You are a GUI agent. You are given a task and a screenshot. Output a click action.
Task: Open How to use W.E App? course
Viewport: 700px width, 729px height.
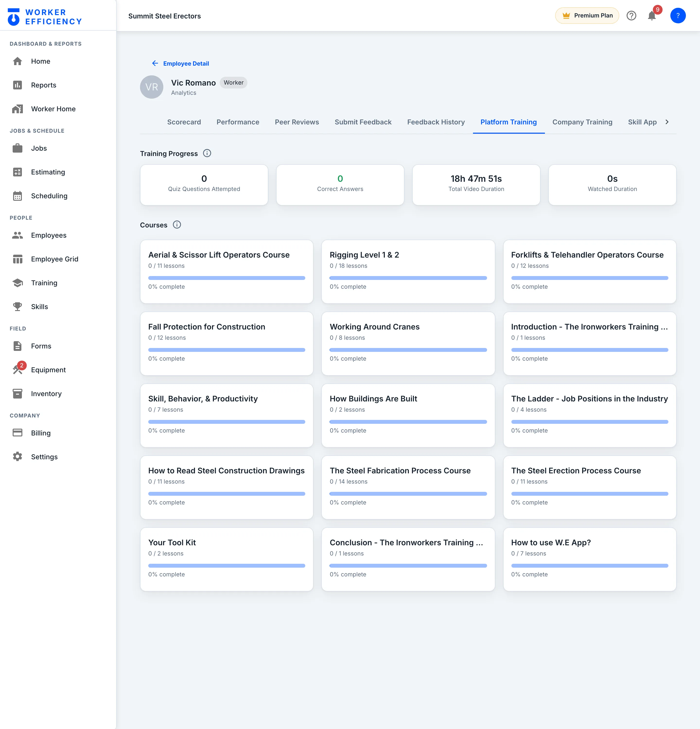(x=590, y=559)
